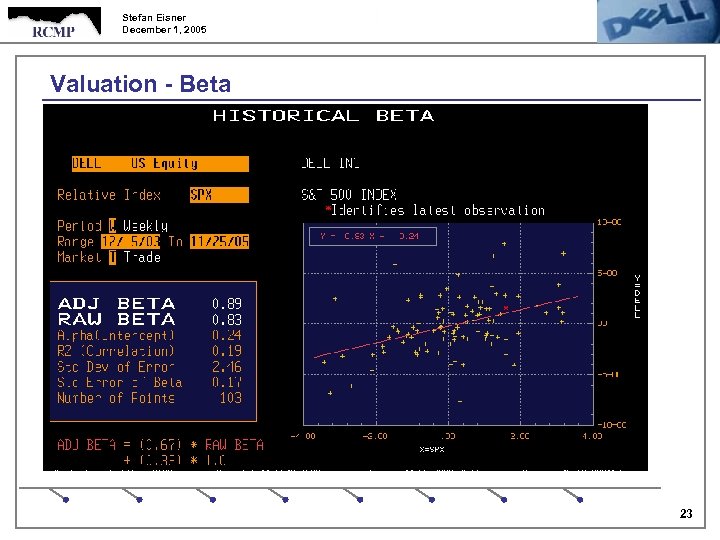Click the ADJ BETA value 0.89
Screen dimensions: 720x540
click(x=227, y=304)
